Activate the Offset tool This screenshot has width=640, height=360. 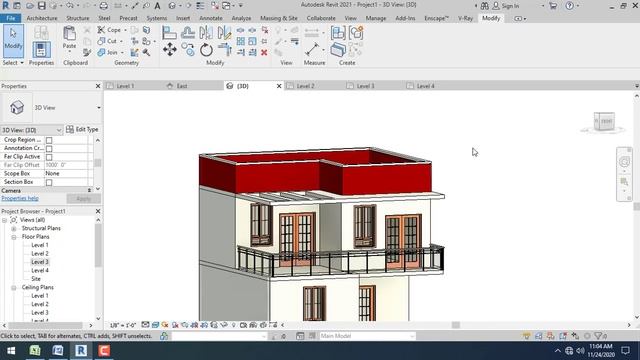[x=188, y=32]
